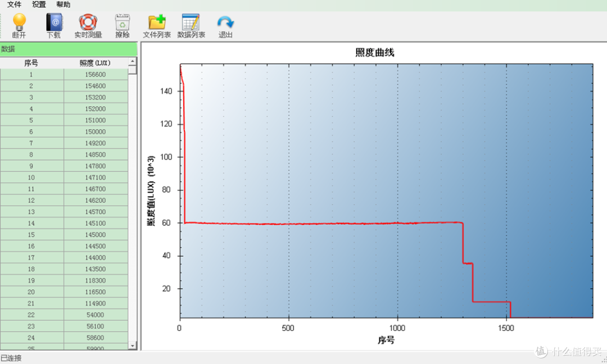Image resolution: width=607 pixels, height=364 pixels.
Task: Select the cell with value 146200
Action: pyautogui.click(x=96, y=201)
